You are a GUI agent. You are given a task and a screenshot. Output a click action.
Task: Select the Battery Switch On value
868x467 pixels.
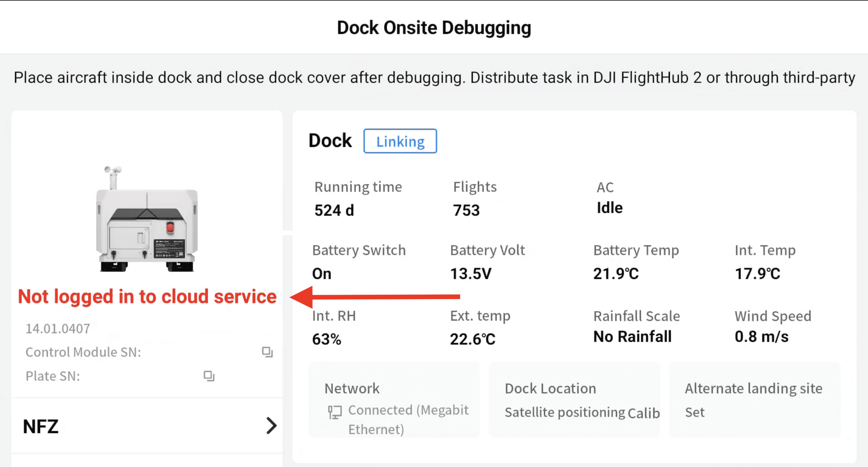[322, 274]
